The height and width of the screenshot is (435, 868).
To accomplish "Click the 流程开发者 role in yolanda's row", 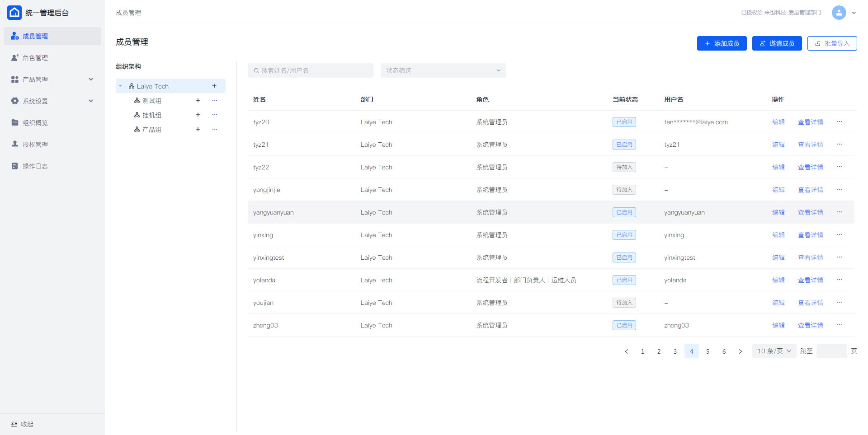I will (x=492, y=280).
